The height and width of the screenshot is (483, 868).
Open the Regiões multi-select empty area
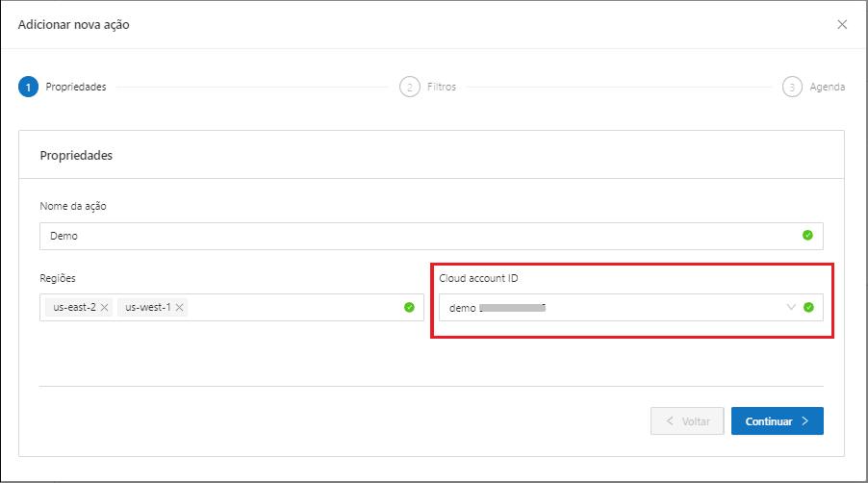289,308
